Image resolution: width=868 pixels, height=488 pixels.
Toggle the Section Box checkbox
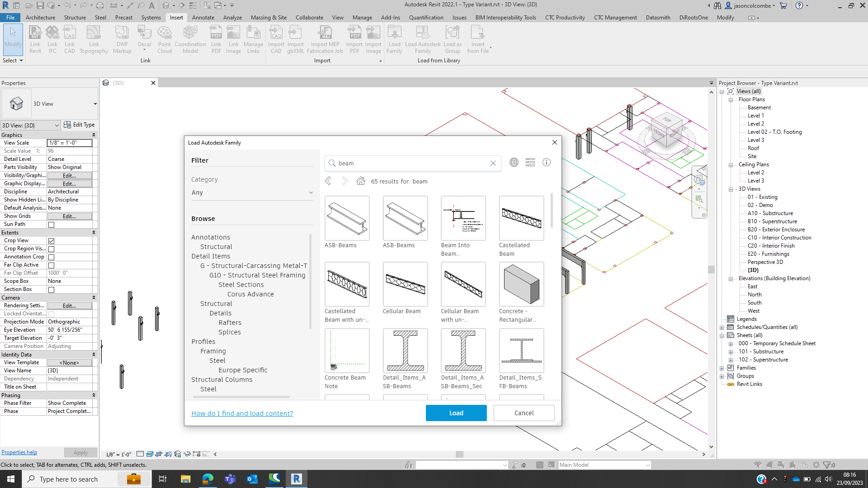tap(52, 289)
